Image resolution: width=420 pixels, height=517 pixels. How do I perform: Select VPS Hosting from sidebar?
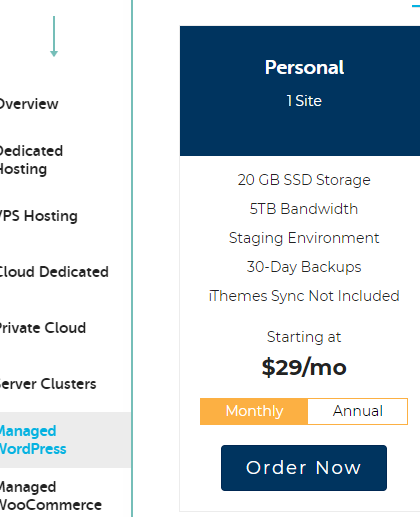[39, 216]
